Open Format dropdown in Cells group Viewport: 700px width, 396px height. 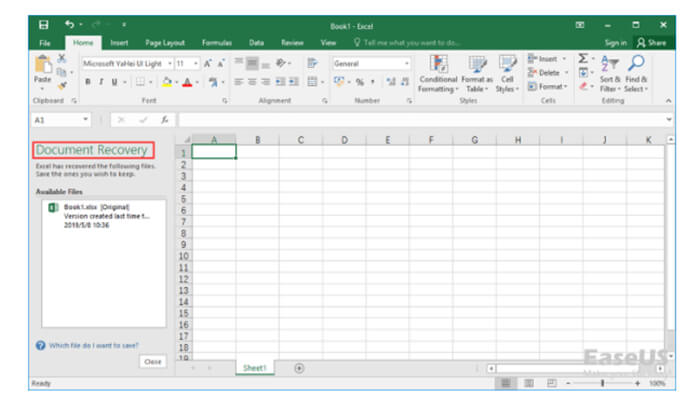pos(547,86)
